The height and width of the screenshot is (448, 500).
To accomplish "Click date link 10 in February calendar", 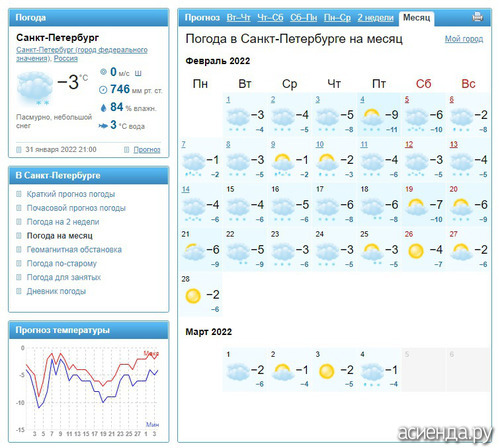I will (x=320, y=144).
